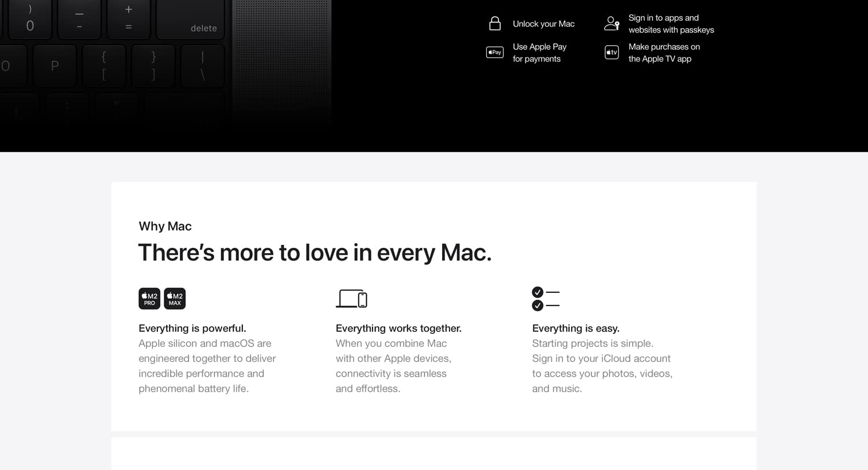868x470 pixels.
Task: Click the padlock icon beside Unlock your Mac
Action: click(x=495, y=24)
